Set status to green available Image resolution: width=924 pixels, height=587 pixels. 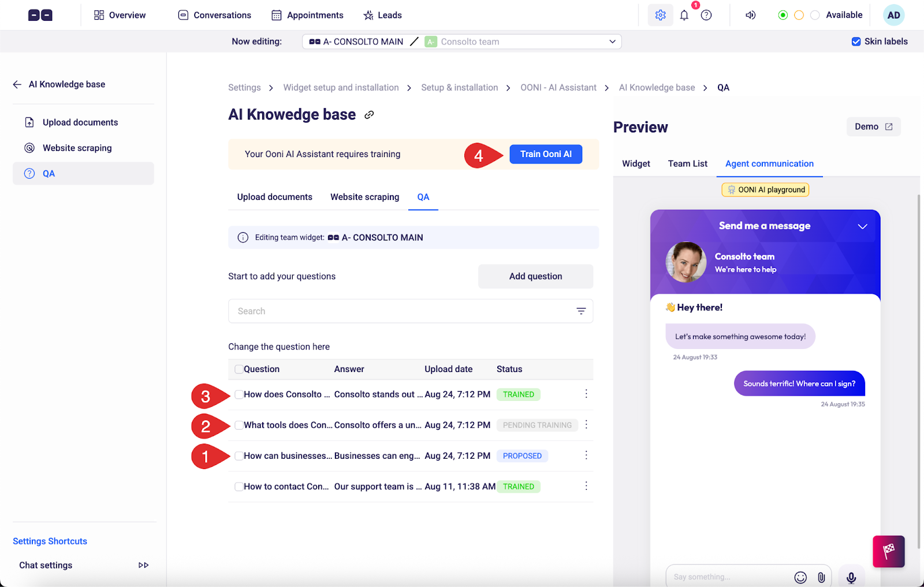783,15
